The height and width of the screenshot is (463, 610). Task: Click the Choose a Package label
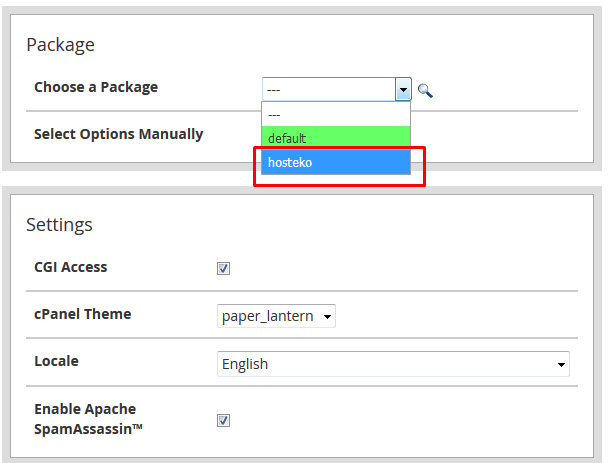pyautogui.click(x=96, y=87)
